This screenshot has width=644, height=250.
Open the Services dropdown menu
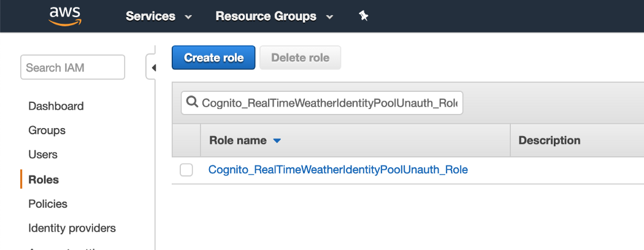click(158, 17)
